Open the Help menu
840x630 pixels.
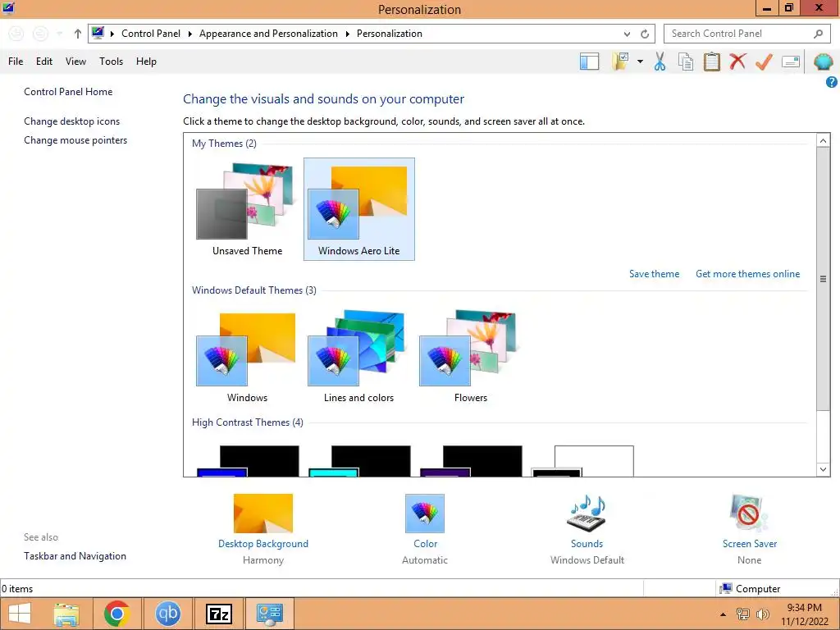146,62
